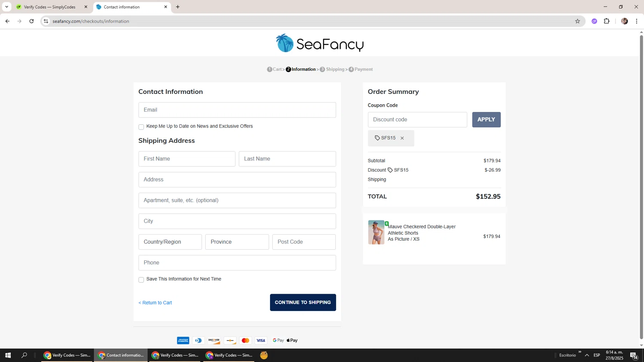Open the Windows Start menu
Viewport: 644px width, 362px height.
click(8, 355)
